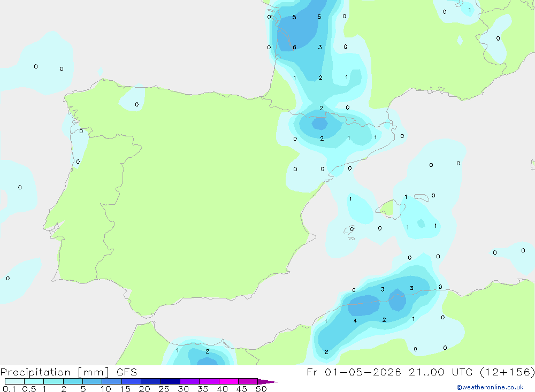Viewport: 535px width, 392px height.
Task: Click the '20' legend scale label
Action: (144, 389)
